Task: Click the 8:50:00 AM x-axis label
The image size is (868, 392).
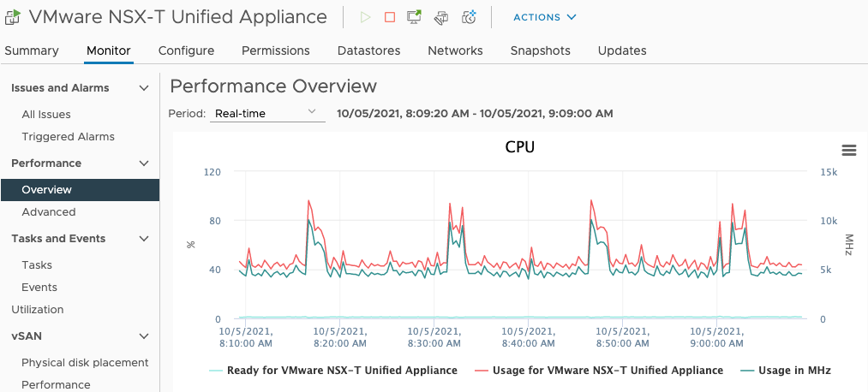Action: (622, 337)
